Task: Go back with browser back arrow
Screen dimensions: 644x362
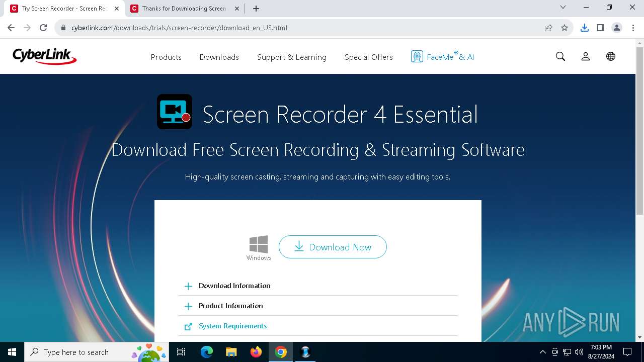Action: click(x=11, y=28)
